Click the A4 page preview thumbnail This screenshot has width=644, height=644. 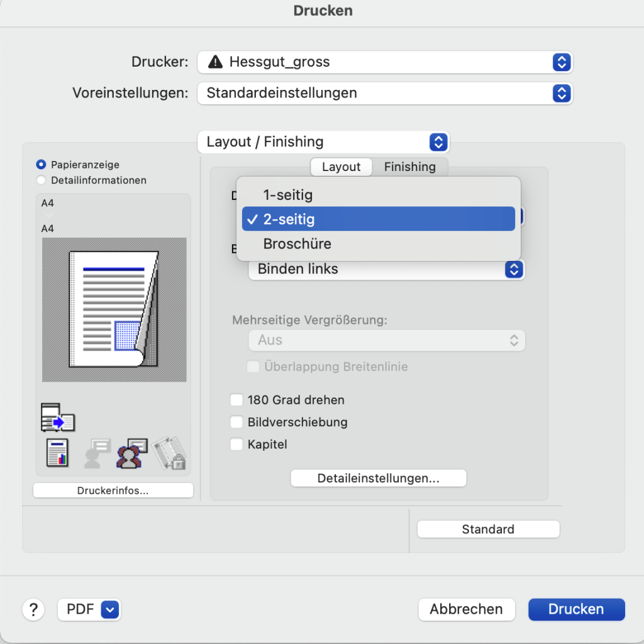[114, 309]
